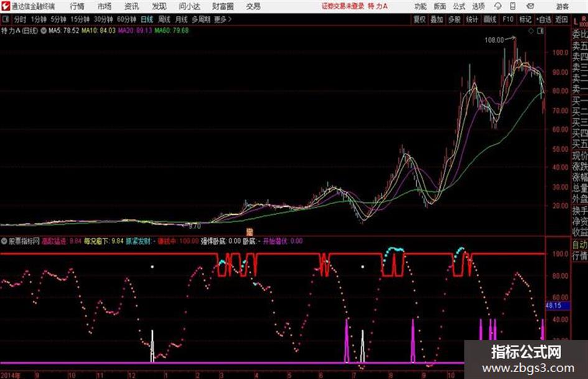This screenshot has width=588, height=379.
Task: Switch to the 1分钟 period tab
Action: (x=39, y=19)
